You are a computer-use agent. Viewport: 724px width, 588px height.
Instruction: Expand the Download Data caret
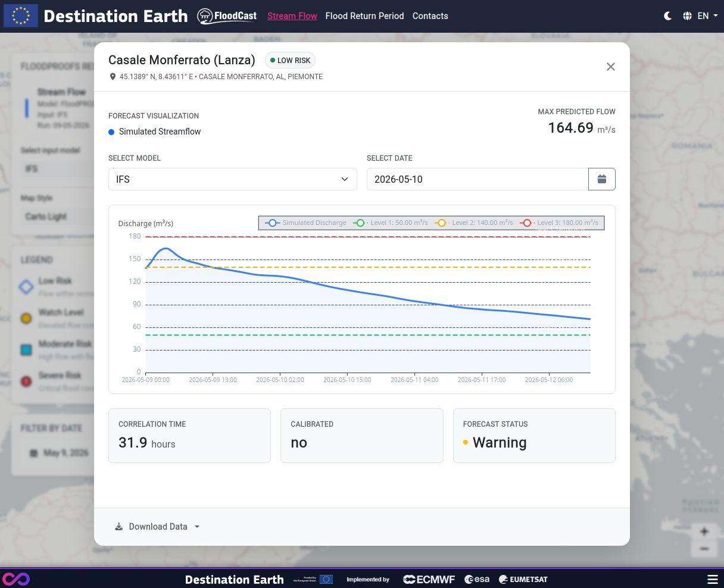[197, 527]
